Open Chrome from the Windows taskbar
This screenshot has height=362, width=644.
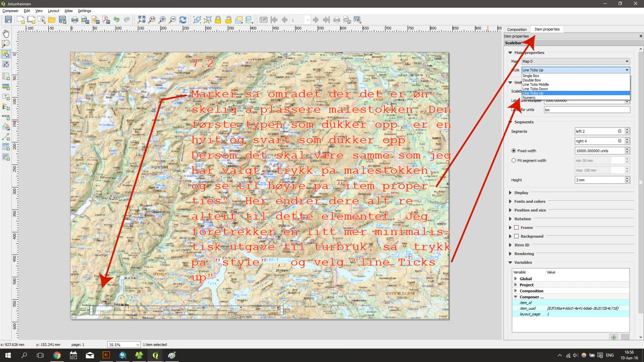click(x=57, y=355)
